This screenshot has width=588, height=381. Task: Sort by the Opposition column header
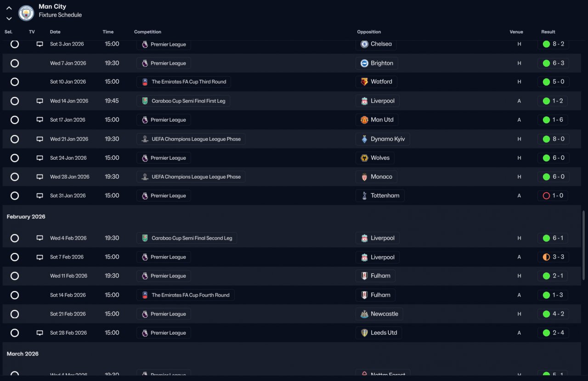pyautogui.click(x=369, y=32)
